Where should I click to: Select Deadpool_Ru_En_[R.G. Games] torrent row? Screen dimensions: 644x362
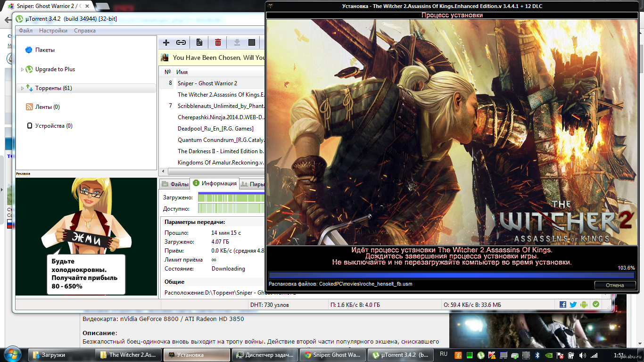click(x=212, y=129)
